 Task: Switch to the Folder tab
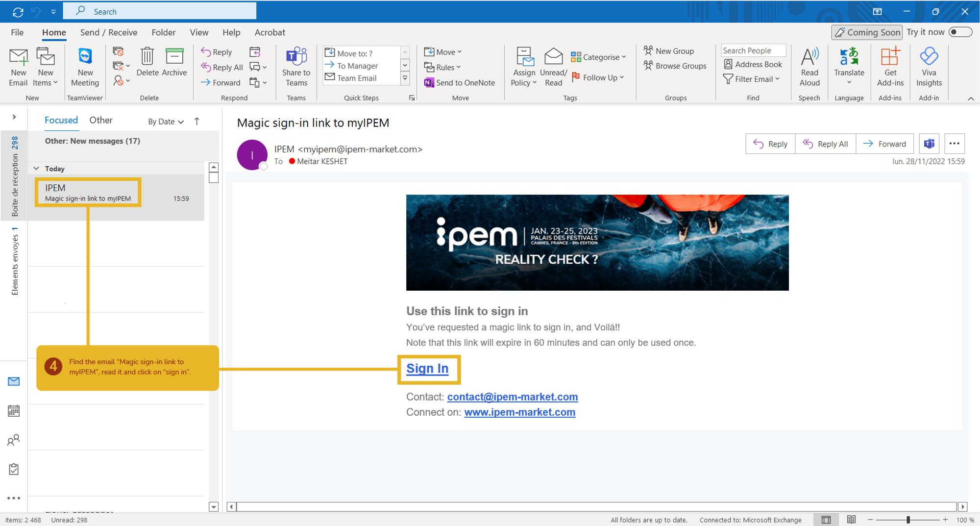[163, 32]
